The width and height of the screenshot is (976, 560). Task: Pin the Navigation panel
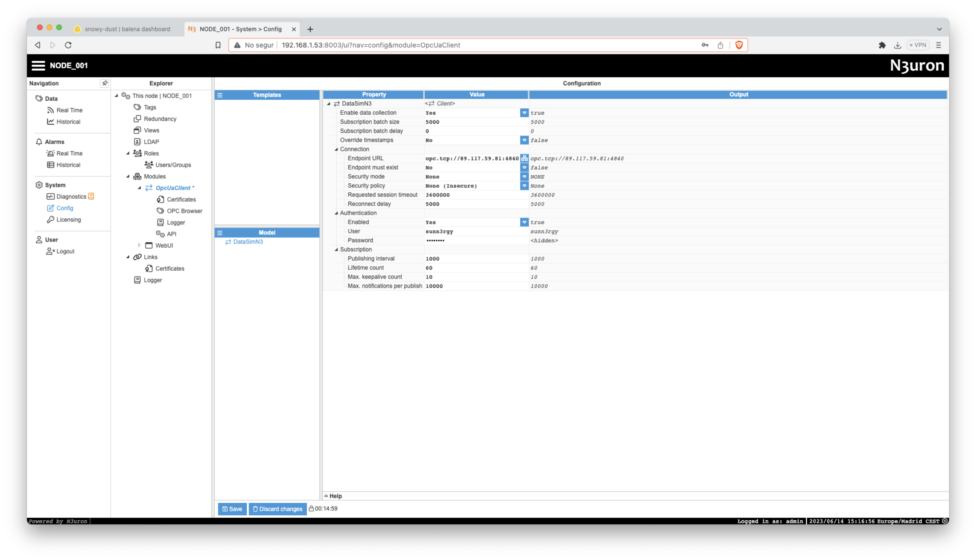(104, 83)
